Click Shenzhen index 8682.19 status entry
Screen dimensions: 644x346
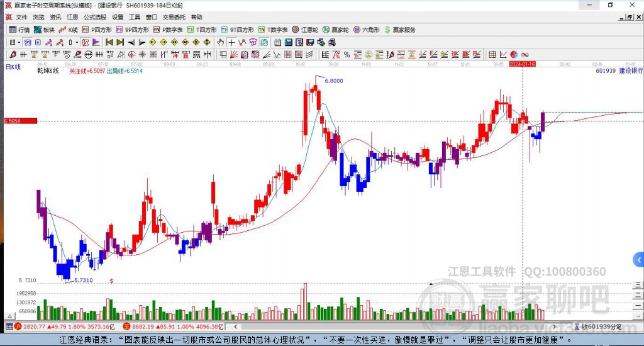coord(173,326)
